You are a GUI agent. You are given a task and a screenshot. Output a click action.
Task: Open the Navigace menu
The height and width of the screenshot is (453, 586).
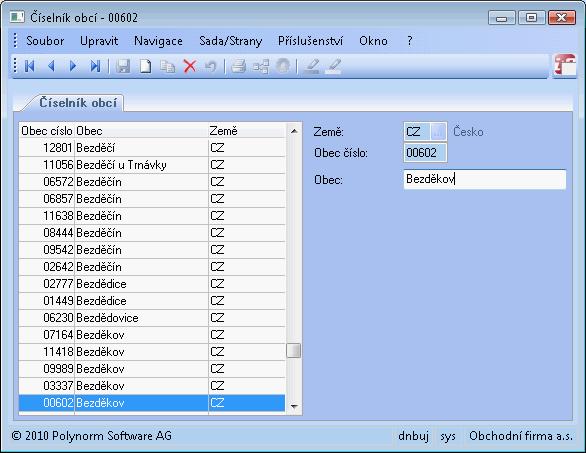[x=158, y=41]
